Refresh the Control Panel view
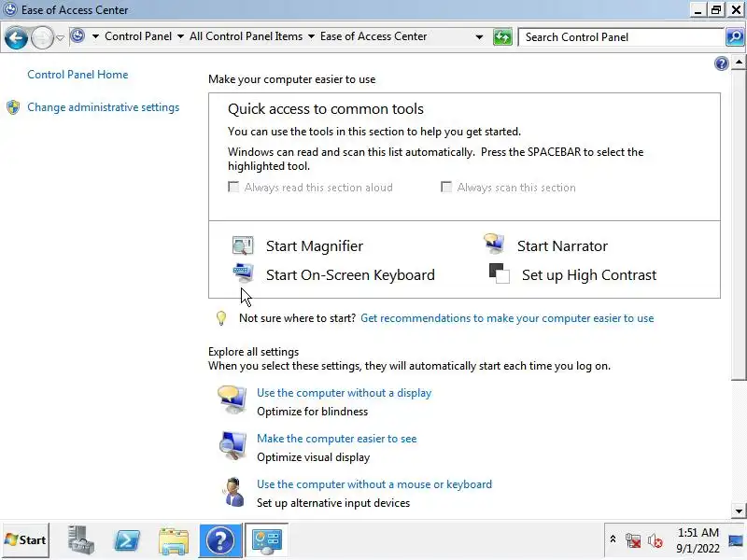This screenshot has height=560, width=747. coord(502,36)
